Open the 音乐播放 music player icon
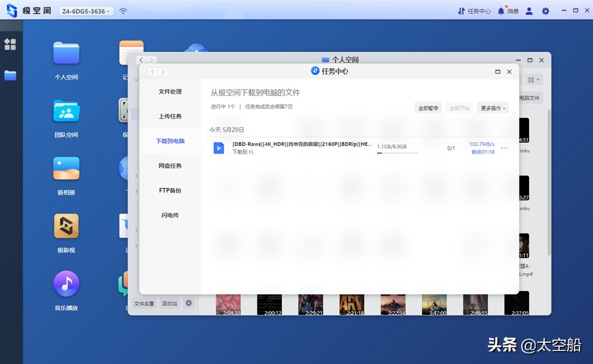The height and width of the screenshot is (364, 593). [66, 283]
